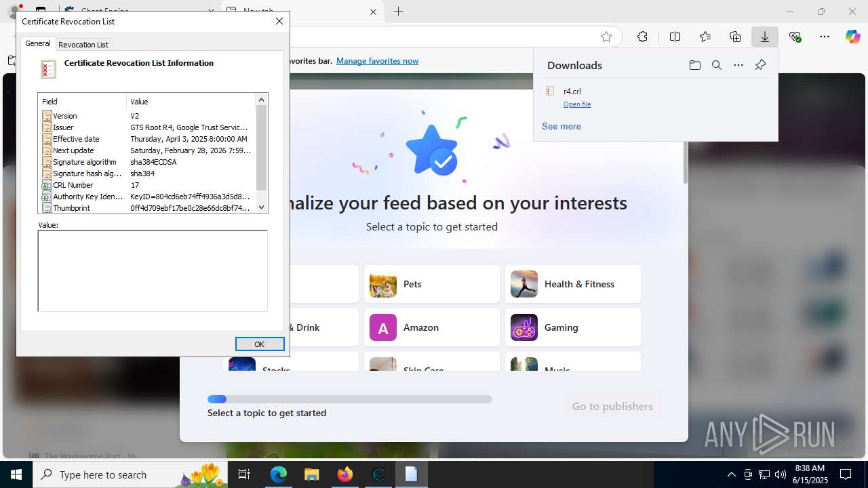Click scroll up arrow in field list

262,100
